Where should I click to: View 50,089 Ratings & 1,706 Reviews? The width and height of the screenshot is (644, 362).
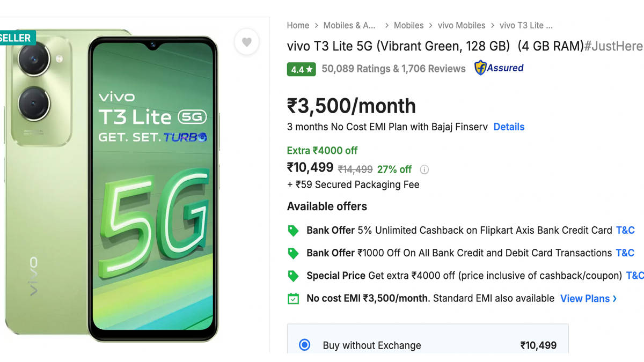click(393, 69)
